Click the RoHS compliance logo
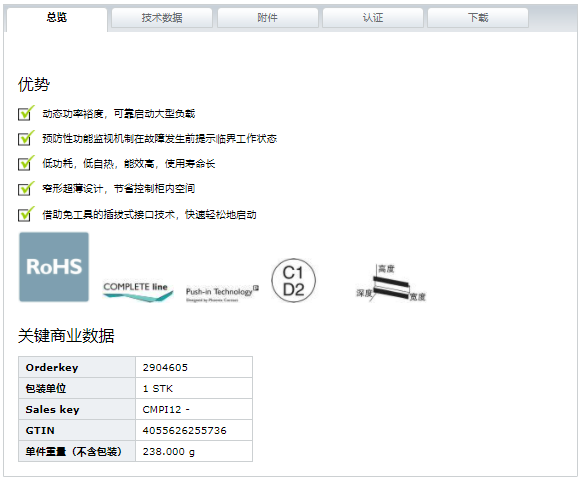Screen dimensions: 581x480 [54, 267]
